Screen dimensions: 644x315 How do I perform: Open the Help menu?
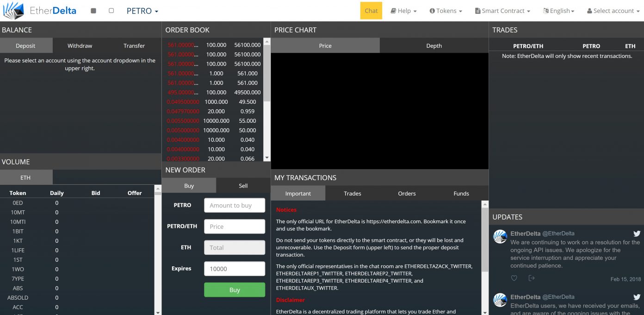pos(403,11)
